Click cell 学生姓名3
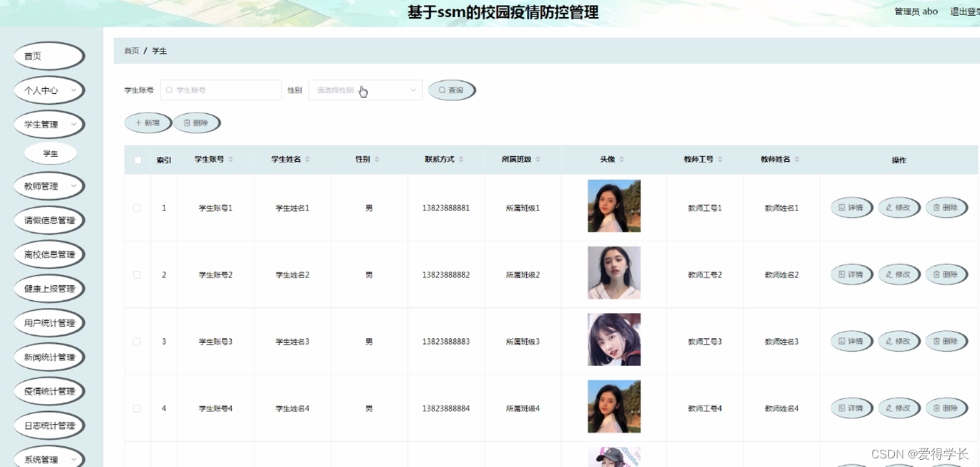 point(293,342)
